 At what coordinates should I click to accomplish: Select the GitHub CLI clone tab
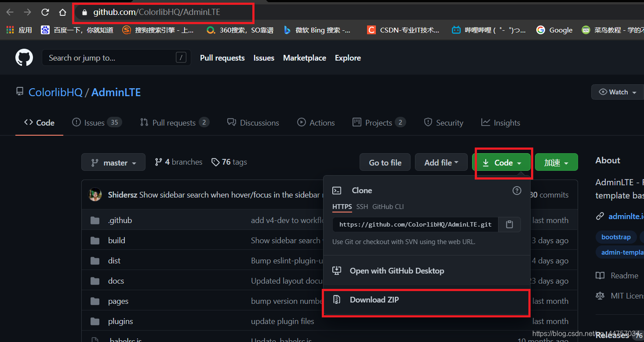coord(388,207)
